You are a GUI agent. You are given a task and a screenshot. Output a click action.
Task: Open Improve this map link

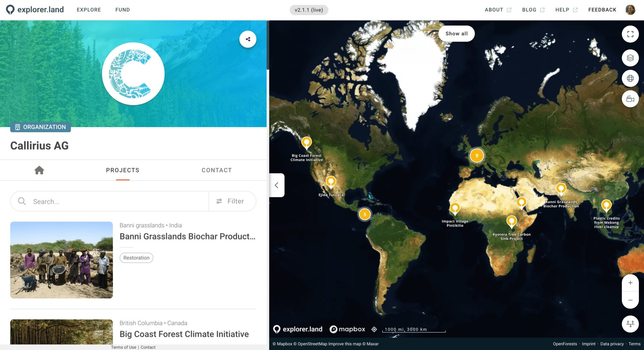pos(344,344)
